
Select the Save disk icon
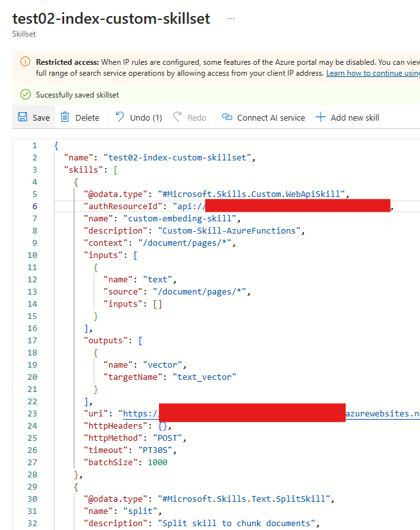click(x=23, y=117)
